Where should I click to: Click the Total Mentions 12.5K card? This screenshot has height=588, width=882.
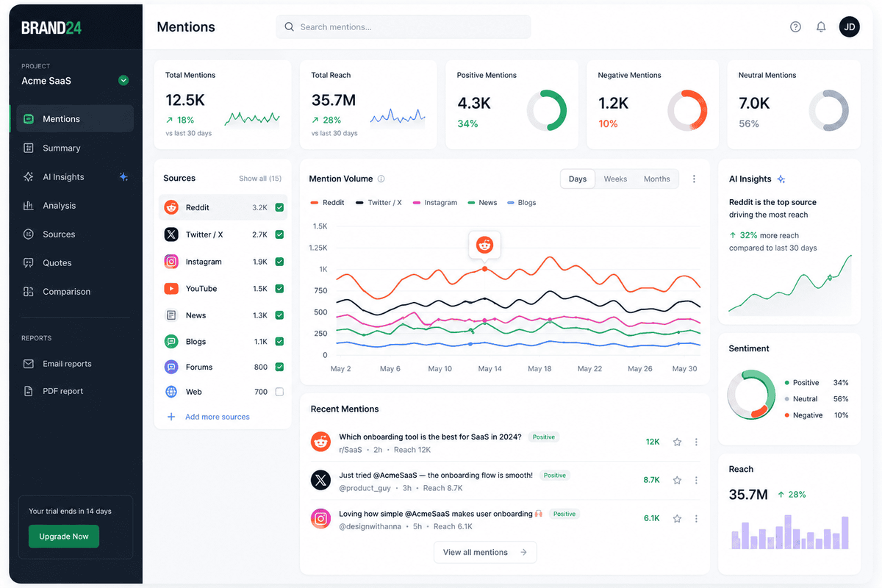[222, 105]
